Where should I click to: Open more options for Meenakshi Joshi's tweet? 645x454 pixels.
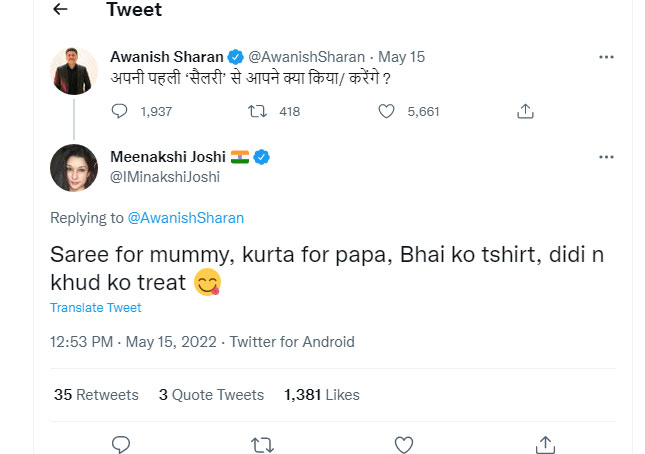(x=606, y=157)
